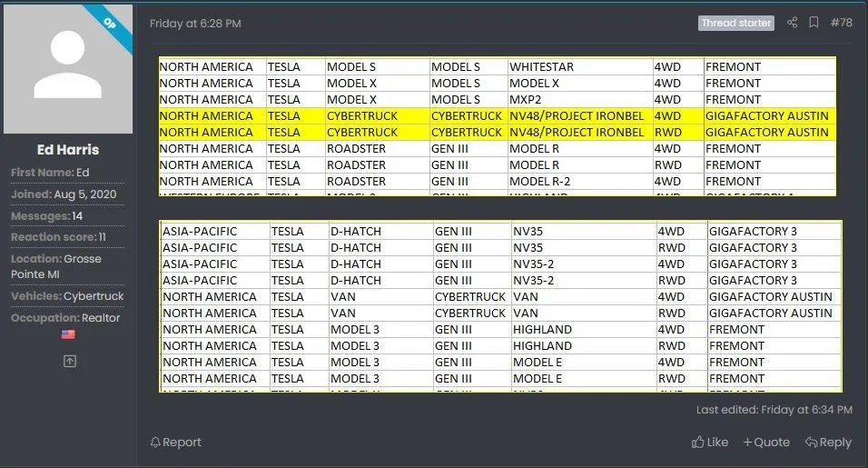868x468 pixels.
Task: Click the share icon in post header
Action: pos(792,23)
